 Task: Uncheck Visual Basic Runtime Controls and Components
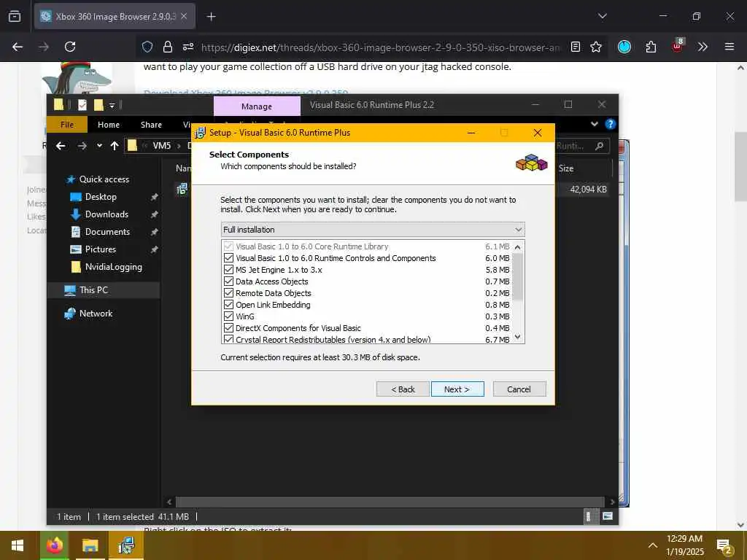pos(228,258)
